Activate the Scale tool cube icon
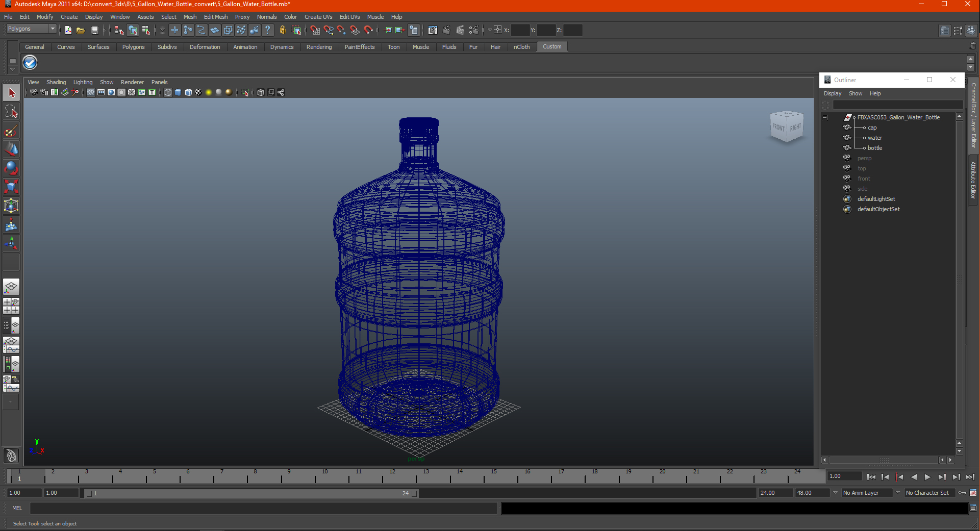Screen dimensions: 980x531 coord(11,187)
